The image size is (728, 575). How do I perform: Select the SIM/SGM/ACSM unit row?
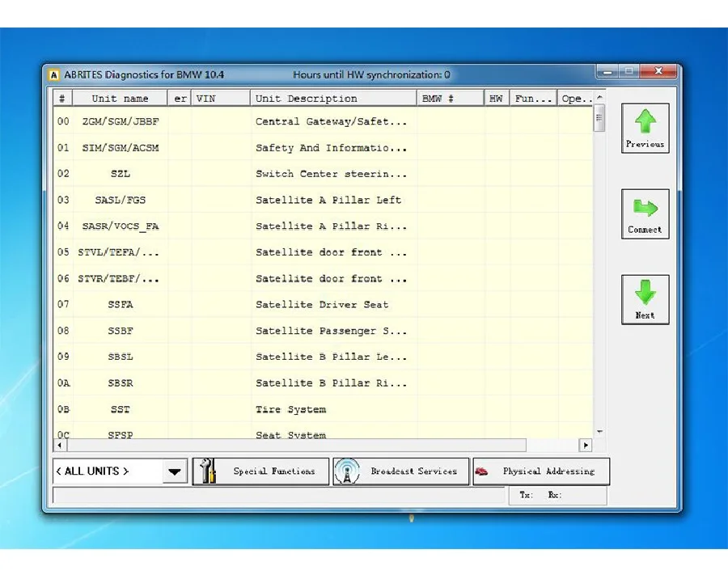323,148
